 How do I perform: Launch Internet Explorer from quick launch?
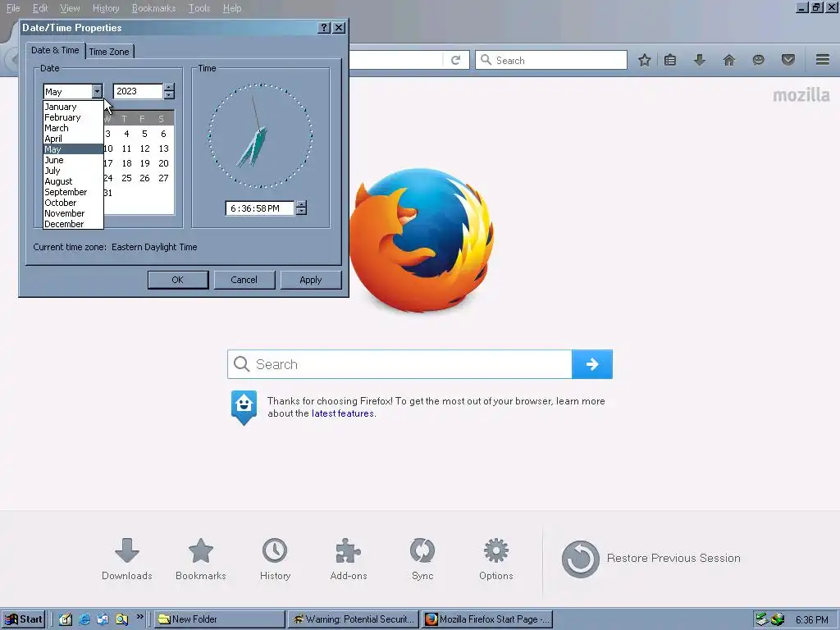[x=84, y=619]
